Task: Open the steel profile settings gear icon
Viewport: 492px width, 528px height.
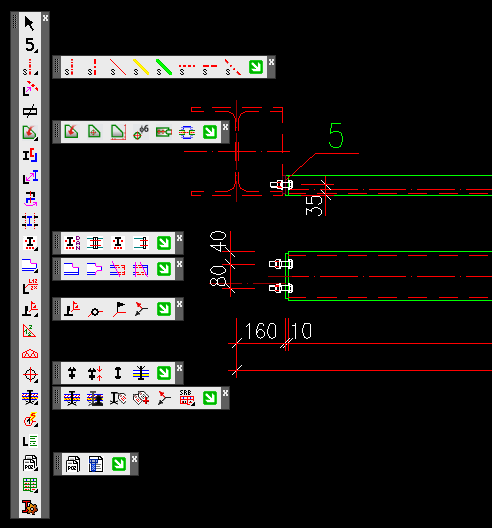Action: click(30, 507)
